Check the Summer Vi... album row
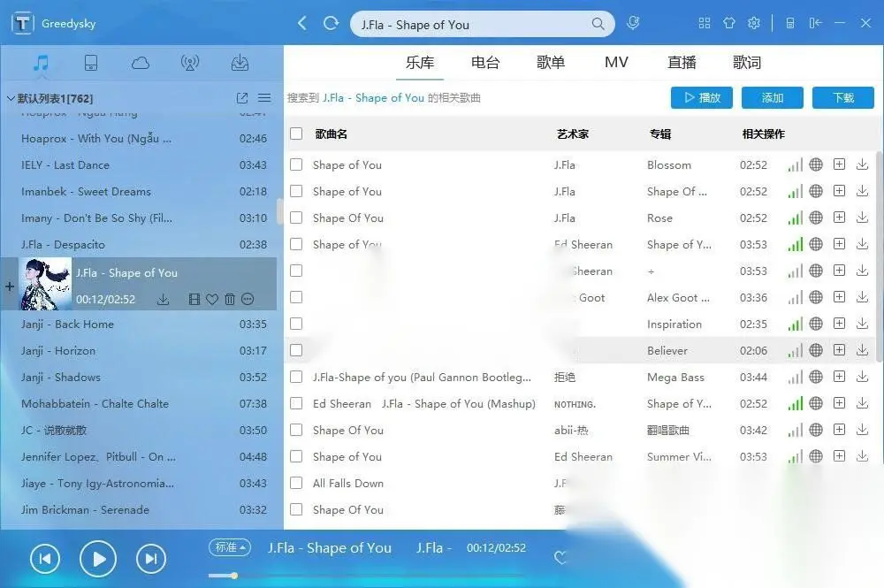Viewport: 884px width, 588px height. (x=296, y=456)
